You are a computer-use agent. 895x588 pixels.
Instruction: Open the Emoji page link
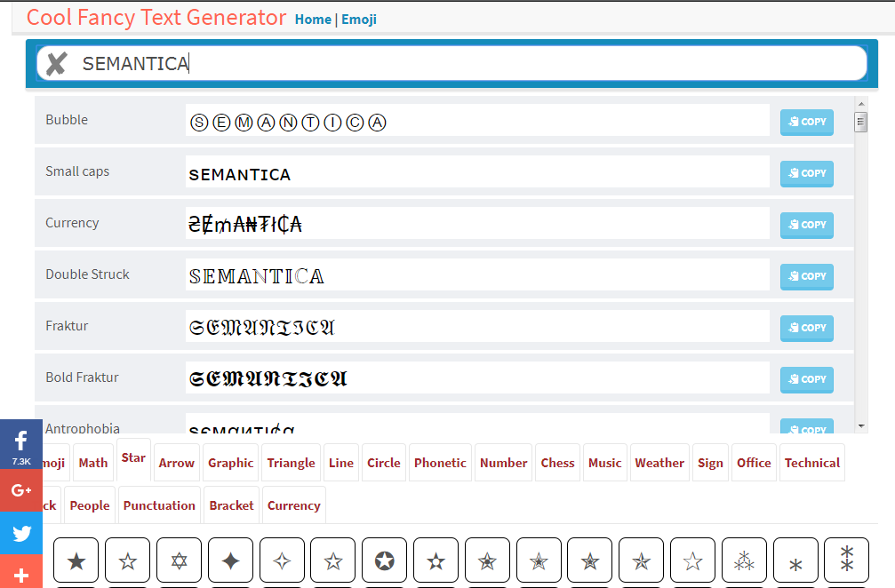click(359, 20)
